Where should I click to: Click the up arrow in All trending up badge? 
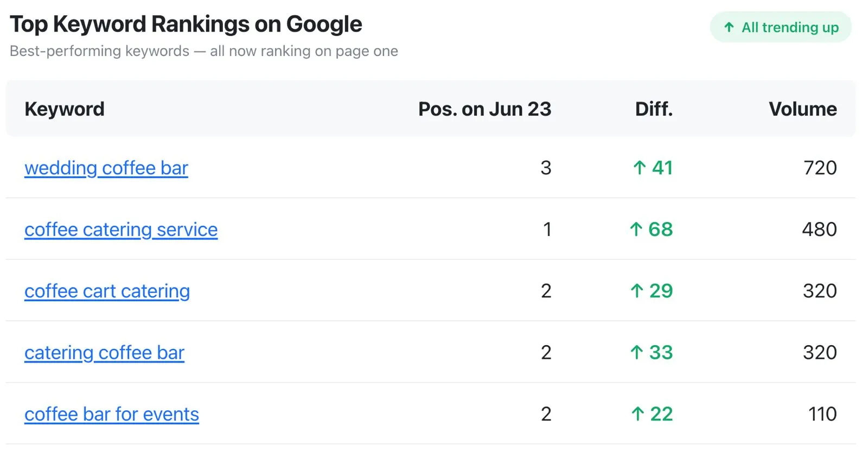pos(729,27)
